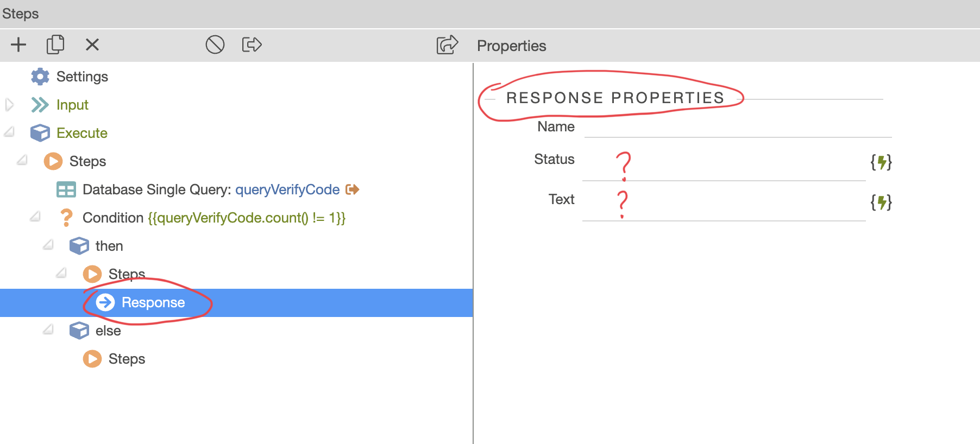Click the duplicate step icon

(55, 45)
